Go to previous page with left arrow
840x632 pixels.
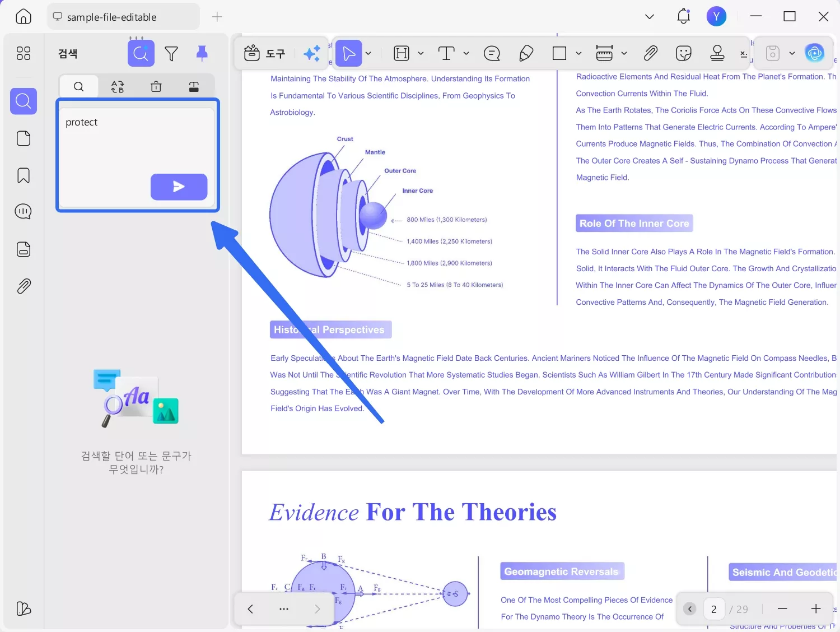point(250,609)
